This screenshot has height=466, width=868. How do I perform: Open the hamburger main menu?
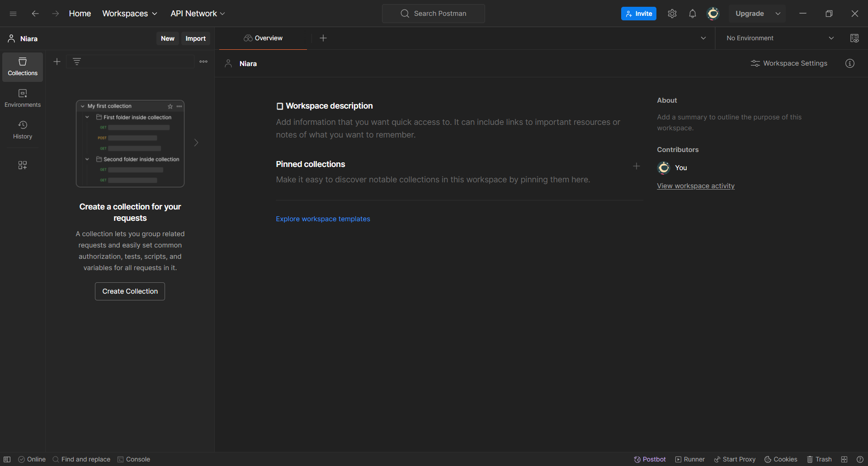pyautogui.click(x=13, y=14)
